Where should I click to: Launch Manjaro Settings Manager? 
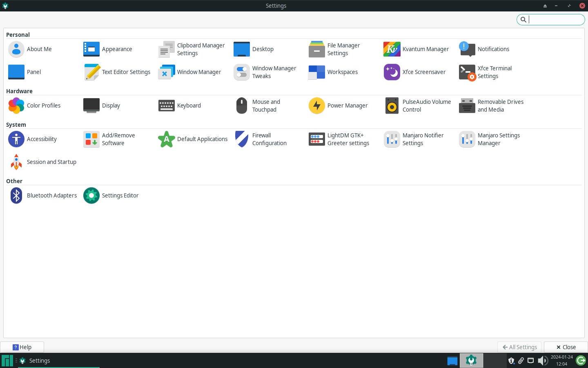[x=498, y=139]
